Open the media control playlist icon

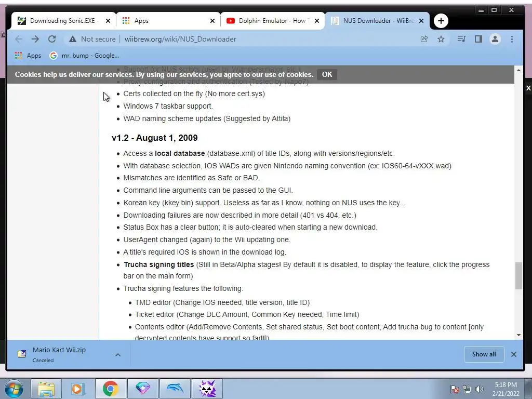[461, 39]
